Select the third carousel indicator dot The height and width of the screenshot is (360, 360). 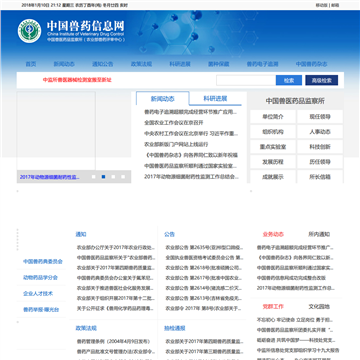113,177
